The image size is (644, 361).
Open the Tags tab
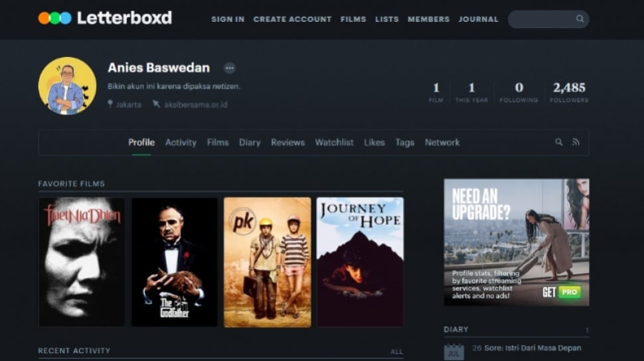coord(404,143)
